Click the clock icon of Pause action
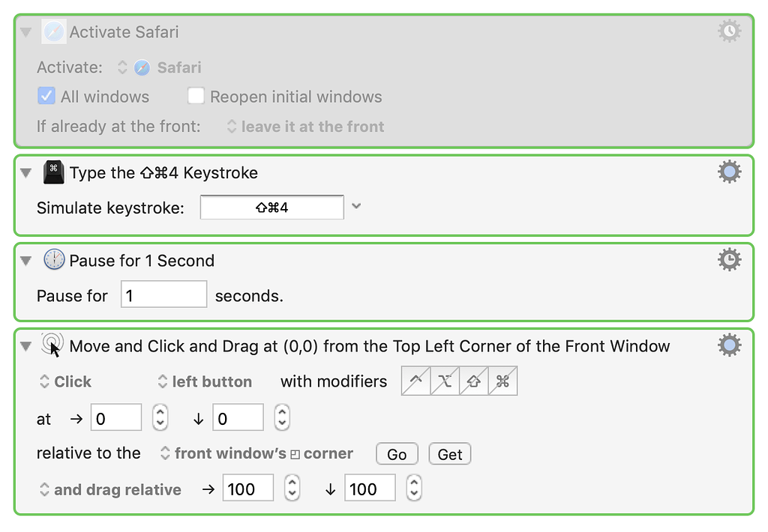 point(54,260)
